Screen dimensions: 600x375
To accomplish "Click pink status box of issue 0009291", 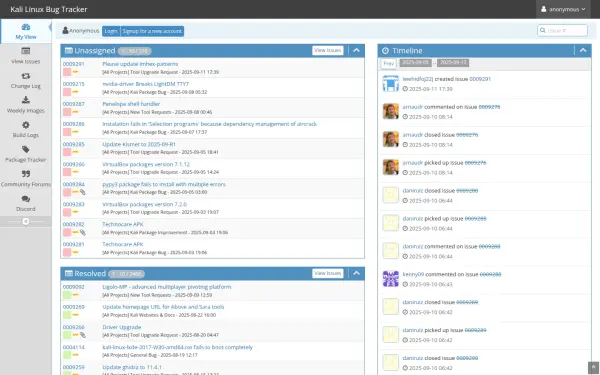I will [67, 72].
